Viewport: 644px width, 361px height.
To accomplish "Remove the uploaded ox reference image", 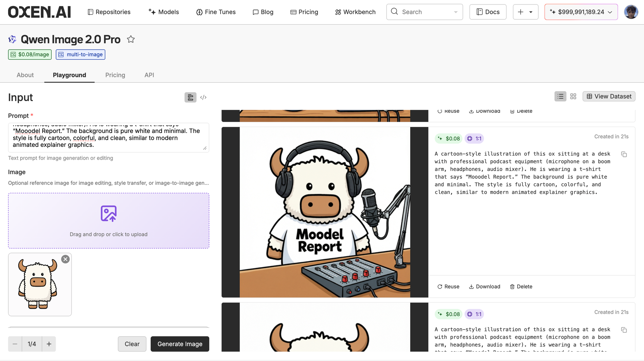I will coord(65,259).
